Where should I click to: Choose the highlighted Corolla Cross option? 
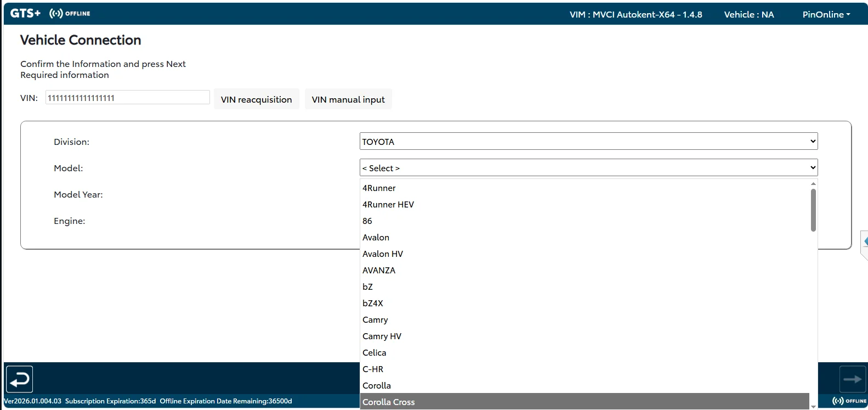click(585, 402)
